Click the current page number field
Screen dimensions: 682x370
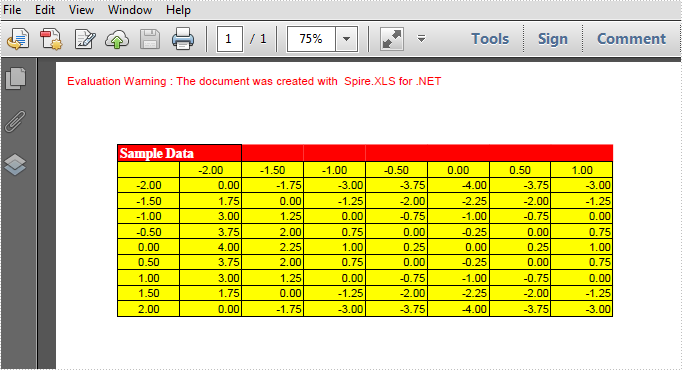click(229, 39)
